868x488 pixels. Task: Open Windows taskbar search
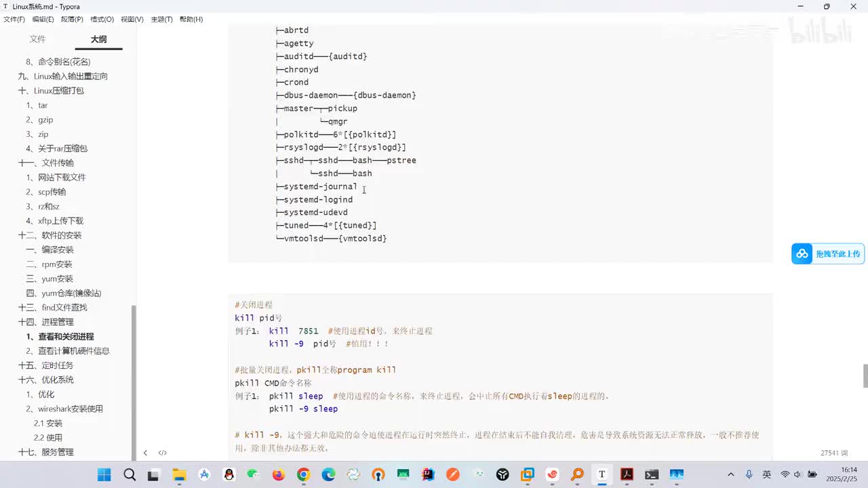129,474
